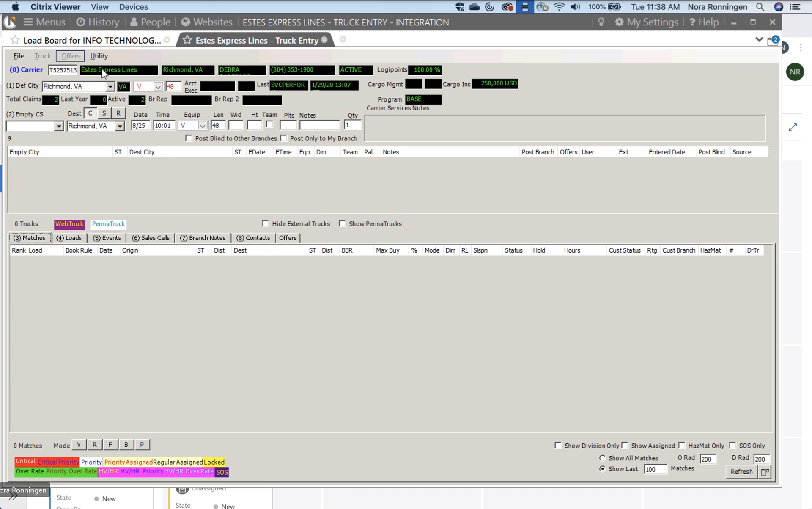This screenshot has height=509, width=812.
Task: Favorite the Load Board tab star
Action: tap(15, 40)
